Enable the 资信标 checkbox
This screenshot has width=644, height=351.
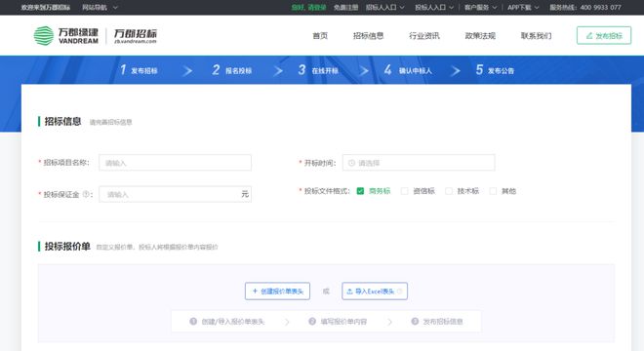pos(405,191)
